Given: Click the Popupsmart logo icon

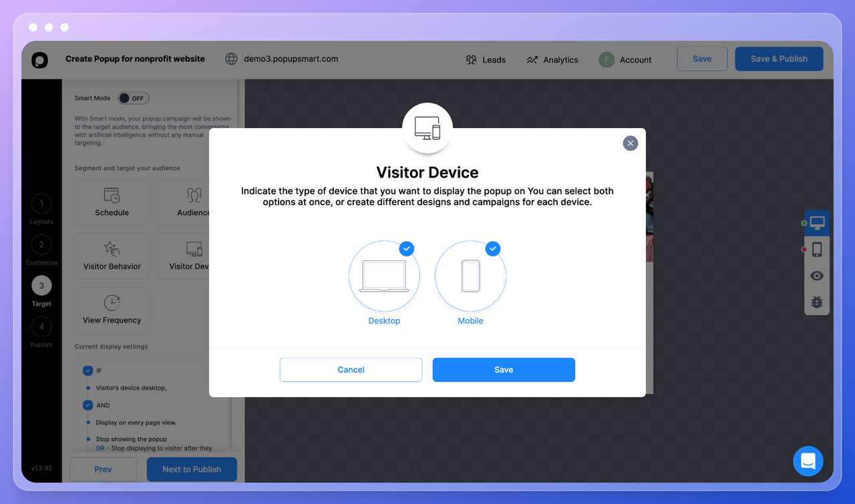Looking at the screenshot, I should [x=39, y=59].
